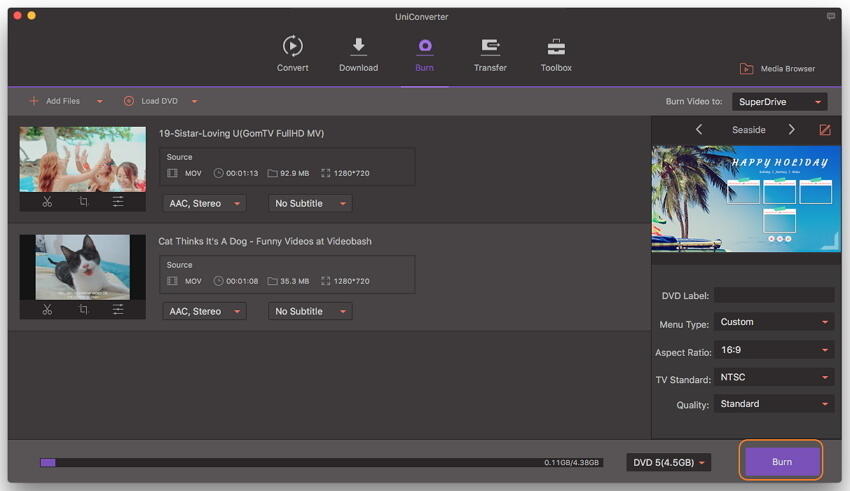Close the UniConverter window
This screenshot has height=491, width=850.
pos(17,16)
